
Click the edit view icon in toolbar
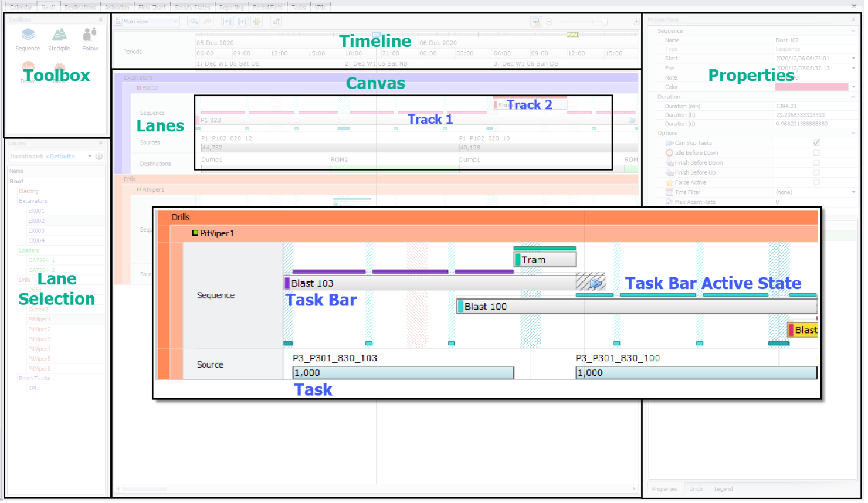click(276, 22)
